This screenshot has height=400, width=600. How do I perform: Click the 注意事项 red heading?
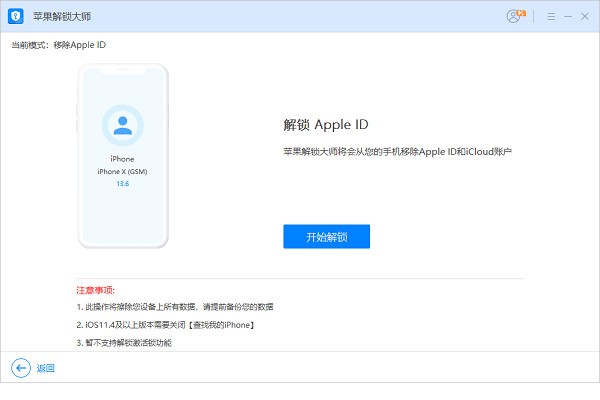pos(95,290)
